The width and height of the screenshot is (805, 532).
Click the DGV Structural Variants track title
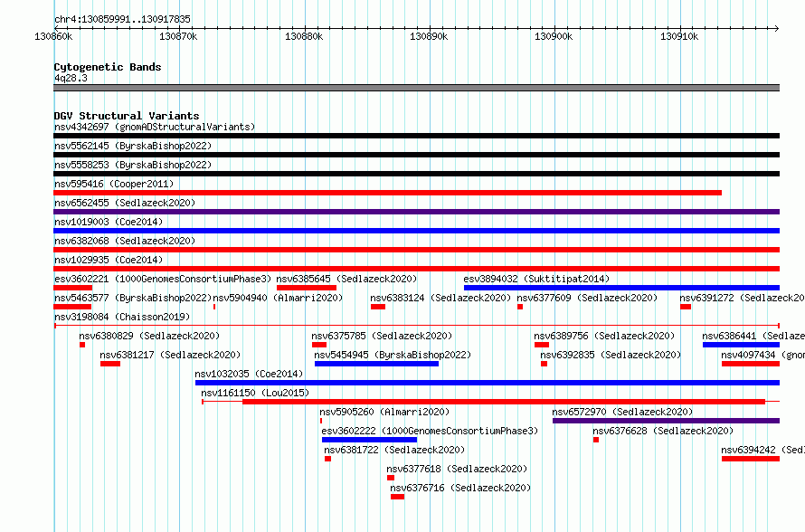(x=127, y=116)
